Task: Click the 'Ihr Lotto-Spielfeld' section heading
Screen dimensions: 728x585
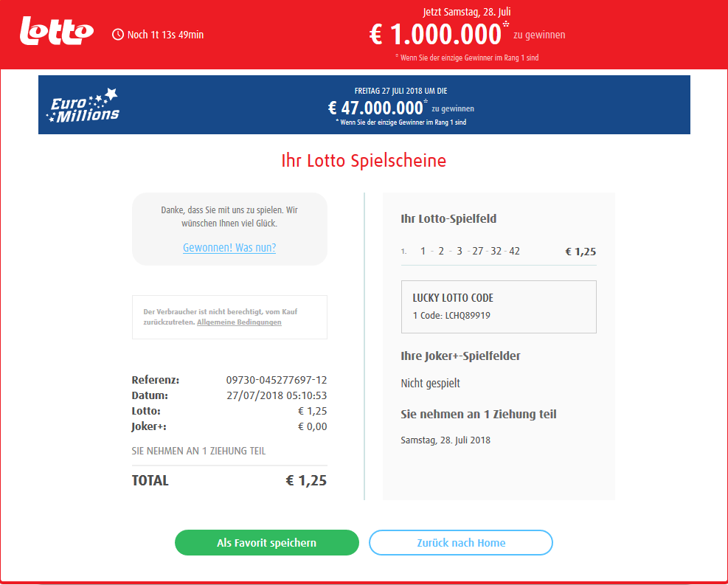Action: click(448, 218)
